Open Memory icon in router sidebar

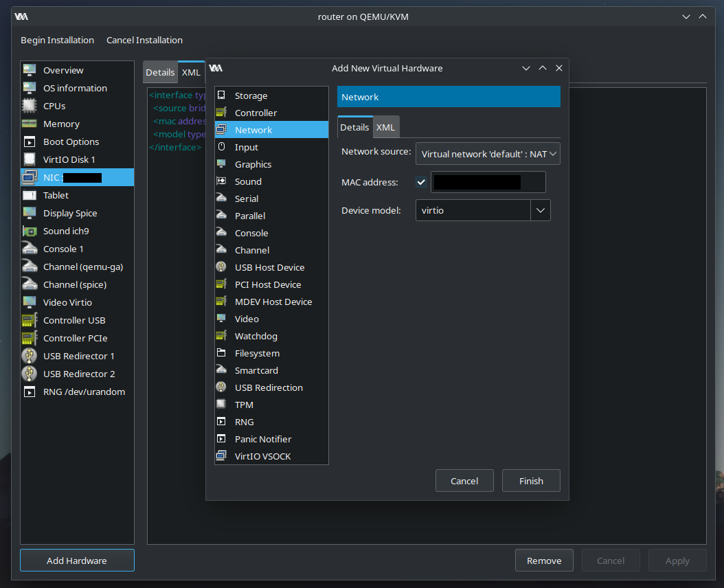click(x=30, y=124)
